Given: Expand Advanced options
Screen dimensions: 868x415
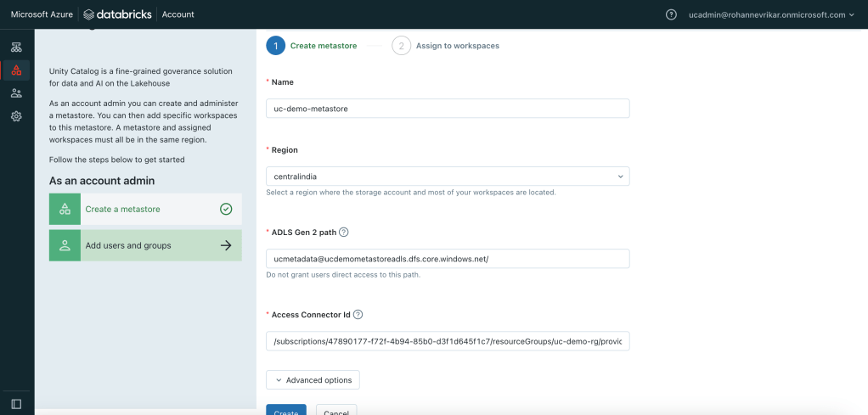Looking at the screenshot, I should (x=313, y=379).
